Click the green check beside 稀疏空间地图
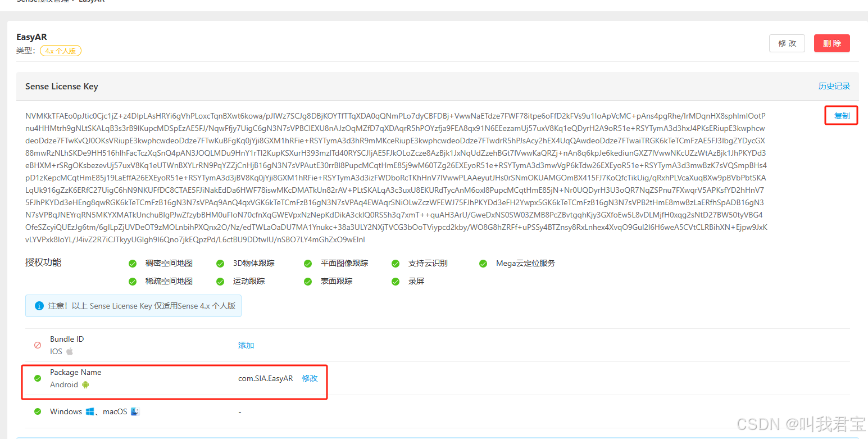 tap(133, 282)
